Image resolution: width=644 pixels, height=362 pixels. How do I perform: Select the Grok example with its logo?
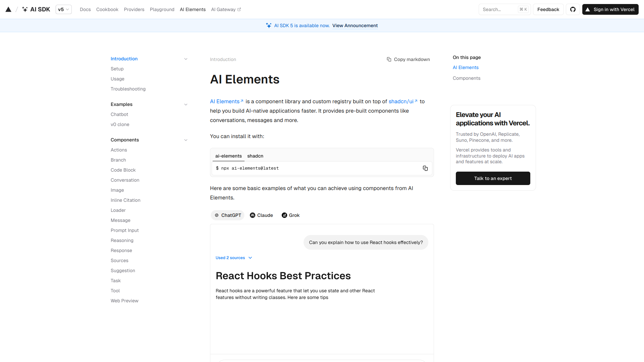[290, 215]
